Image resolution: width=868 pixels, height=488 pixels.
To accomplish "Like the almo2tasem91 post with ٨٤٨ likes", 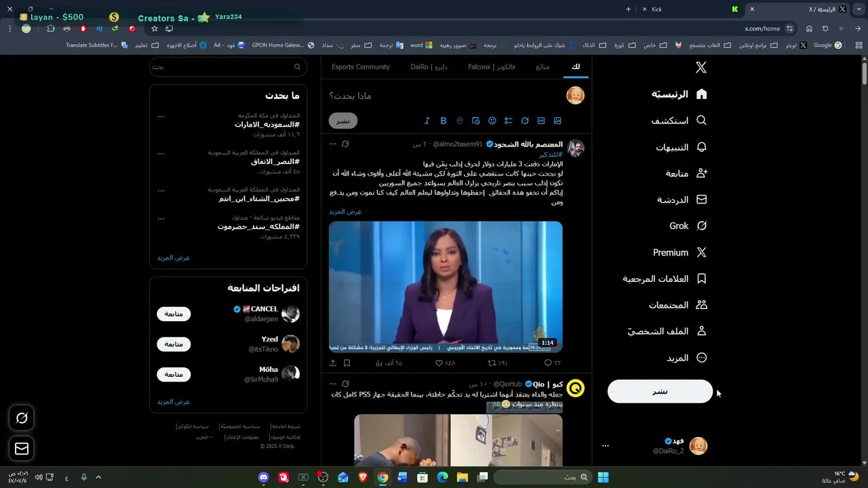I will click(445, 363).
